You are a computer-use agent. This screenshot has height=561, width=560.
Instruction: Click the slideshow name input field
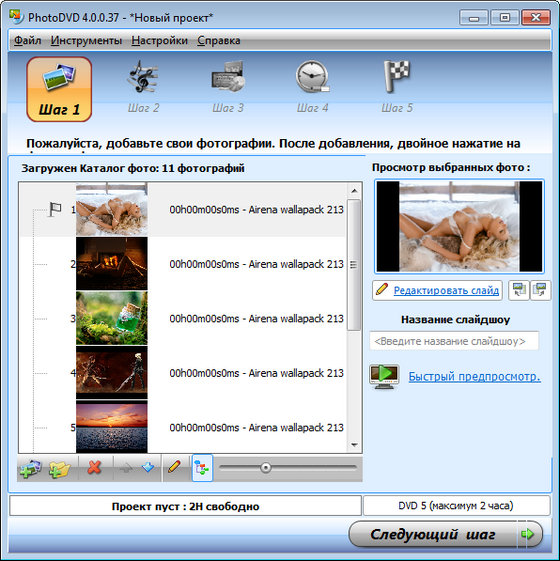454,341
